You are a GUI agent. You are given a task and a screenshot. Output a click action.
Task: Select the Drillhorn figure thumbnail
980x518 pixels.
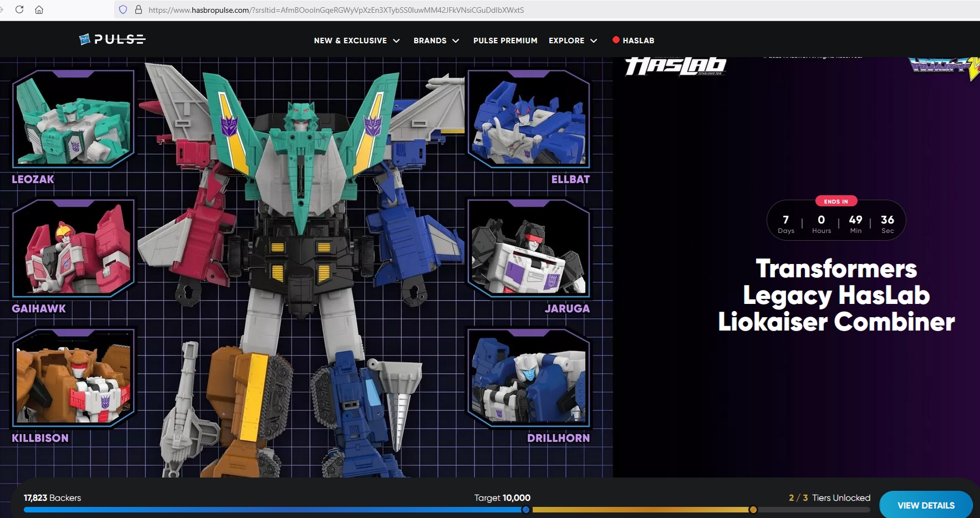tap(529, 378)
